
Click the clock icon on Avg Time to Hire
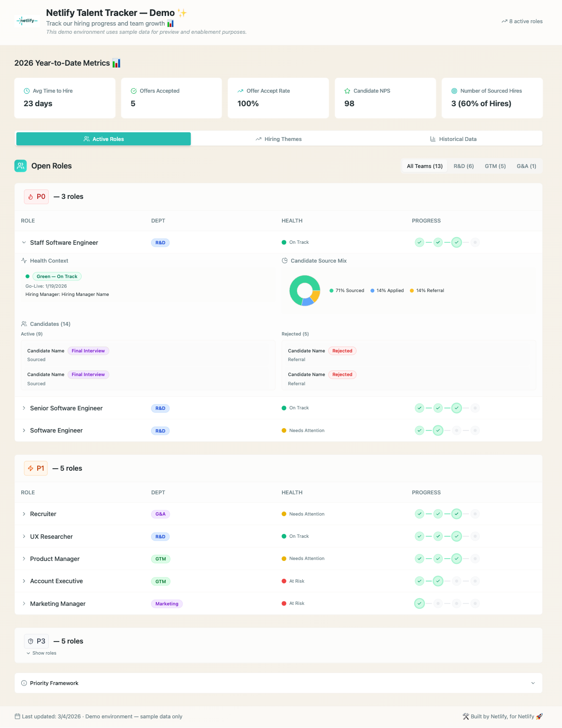tap(27, 91)
